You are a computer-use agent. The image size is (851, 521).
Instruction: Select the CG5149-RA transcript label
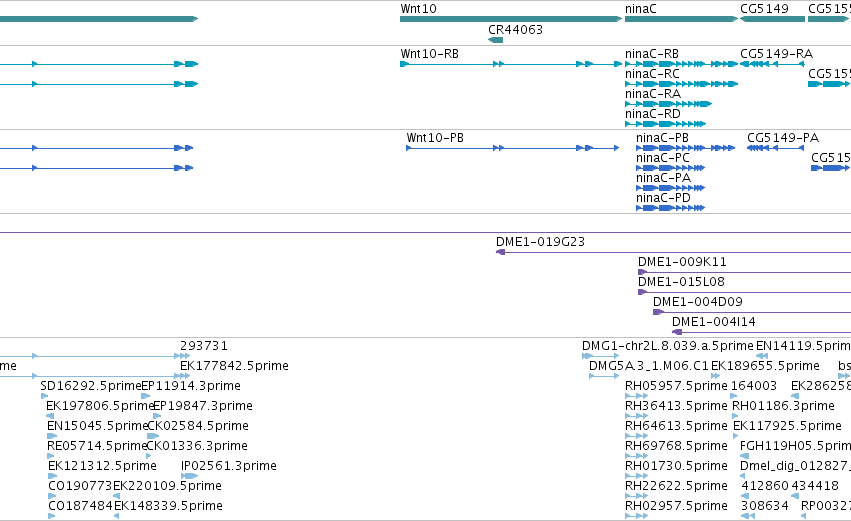click(x=776, y=54)
